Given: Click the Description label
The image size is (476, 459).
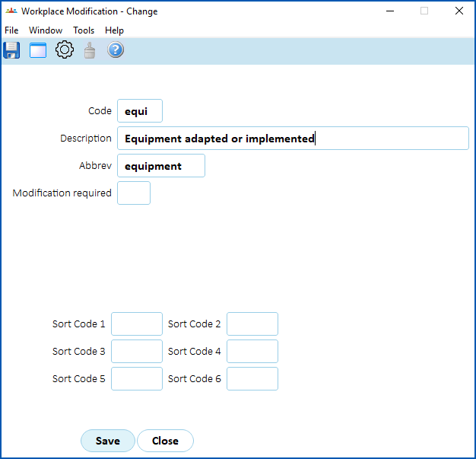Looking at the screenshot, I should tap(86, 139).
